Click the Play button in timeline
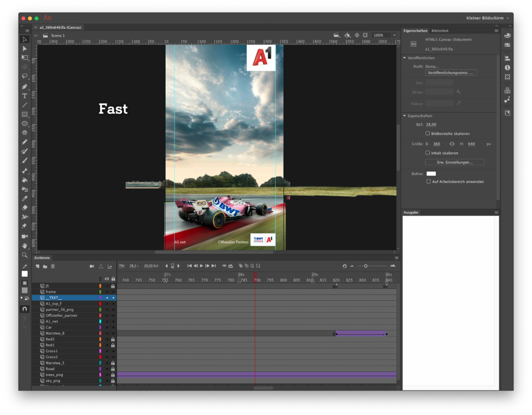This screenshot has height=415, width=532. (x=202, y=266)
